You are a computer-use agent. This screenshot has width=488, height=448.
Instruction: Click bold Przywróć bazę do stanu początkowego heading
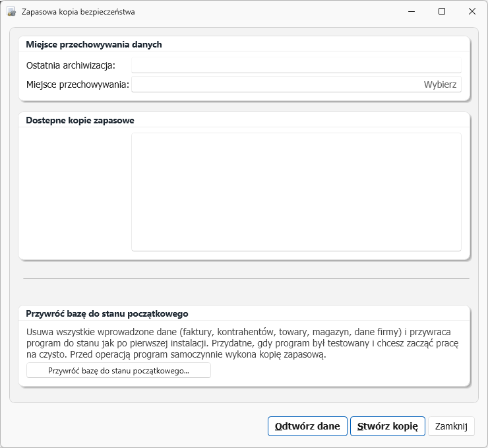(107, 313)
